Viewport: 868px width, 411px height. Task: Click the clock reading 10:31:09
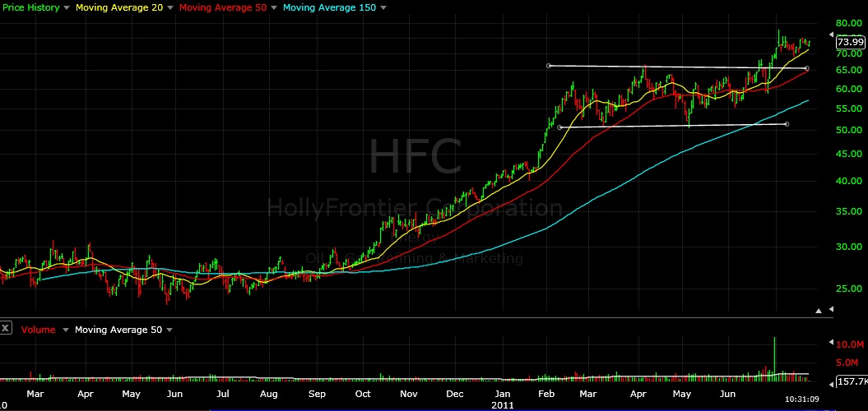pos(801,399)
